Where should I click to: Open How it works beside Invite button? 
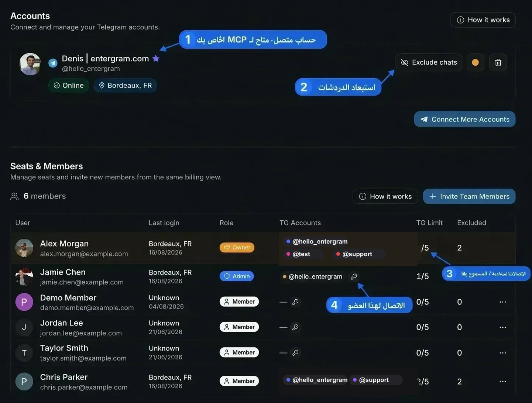[x=385, y=196]
